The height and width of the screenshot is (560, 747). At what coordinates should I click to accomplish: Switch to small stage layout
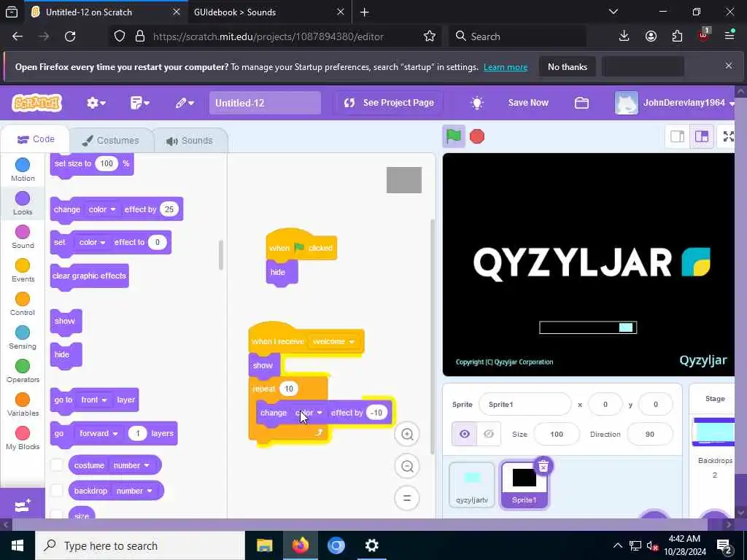click(x=677, y=136)
